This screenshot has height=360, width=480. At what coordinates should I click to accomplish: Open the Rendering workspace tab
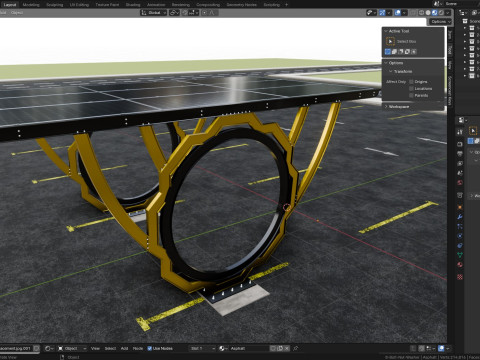pyautogui.click(x=181, y=5)
